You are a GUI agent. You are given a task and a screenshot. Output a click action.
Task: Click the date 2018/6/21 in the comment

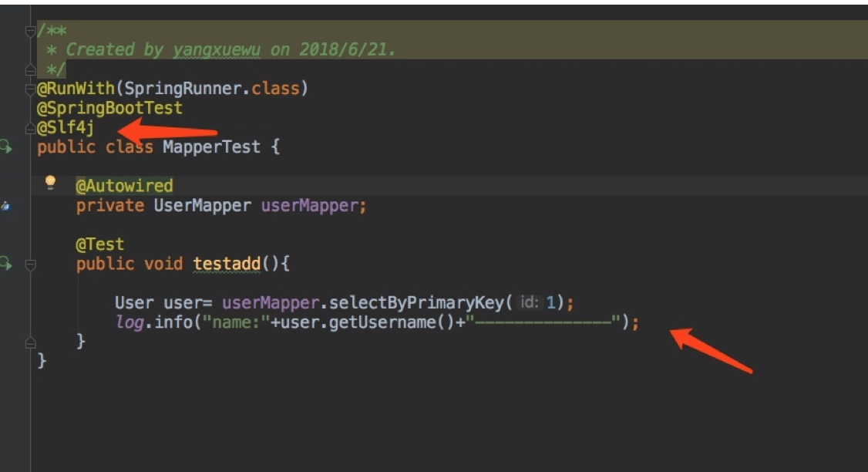pyautogui.click(x=343, y=50)
